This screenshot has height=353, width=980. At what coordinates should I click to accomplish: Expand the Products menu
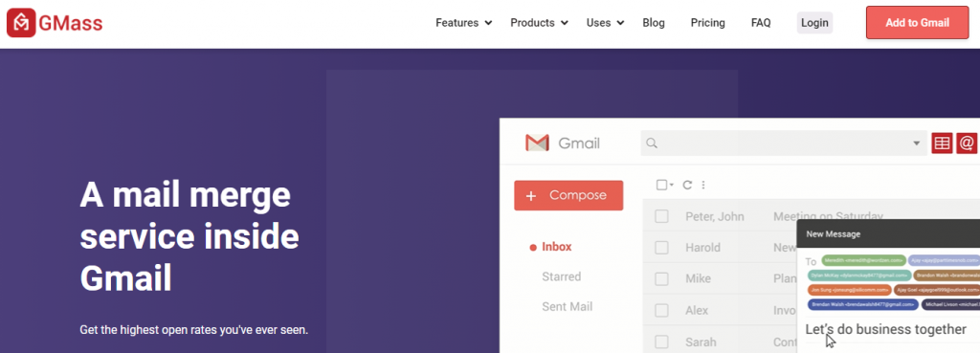coord(539,23)
